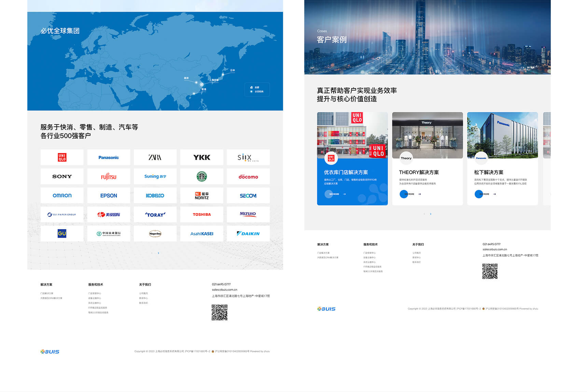Click the OJI Paper Group logo tile
The width and height of the screenshot is (587, 392).
[62, 214]
